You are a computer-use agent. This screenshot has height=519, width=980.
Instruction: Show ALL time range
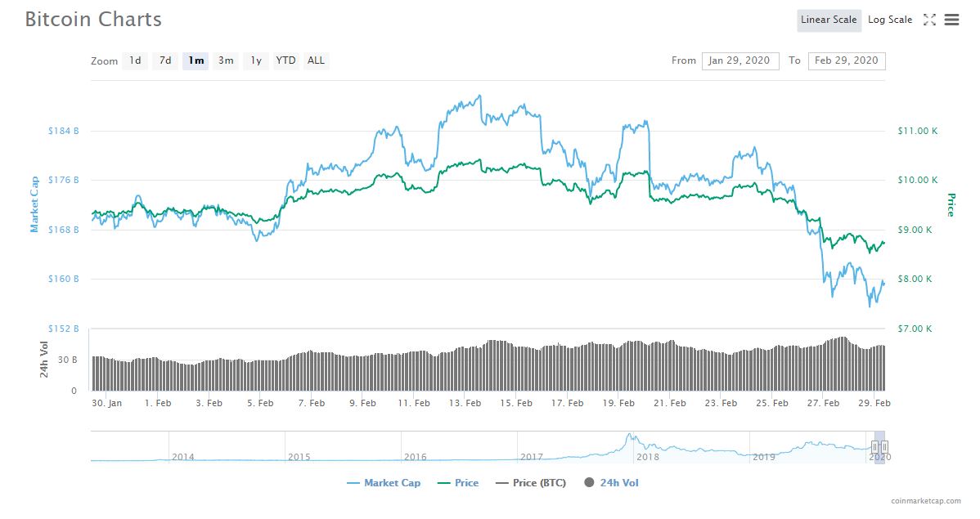coord(316,60)
